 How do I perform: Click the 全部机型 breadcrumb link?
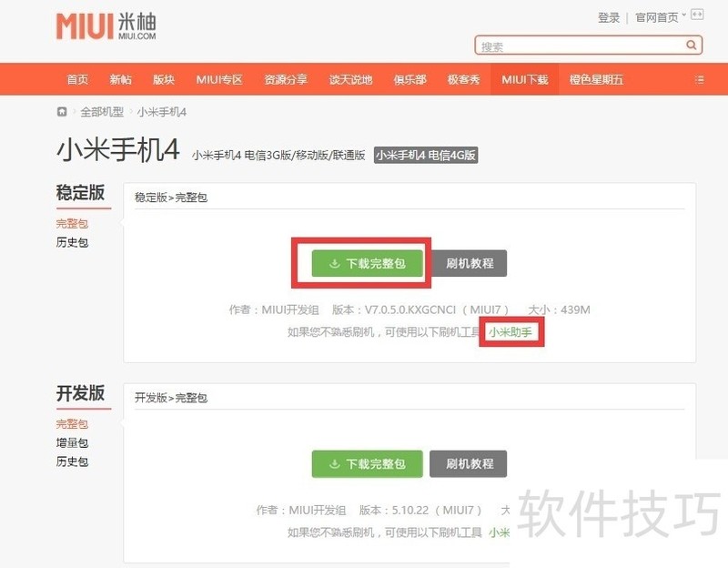tap(102, 112)
